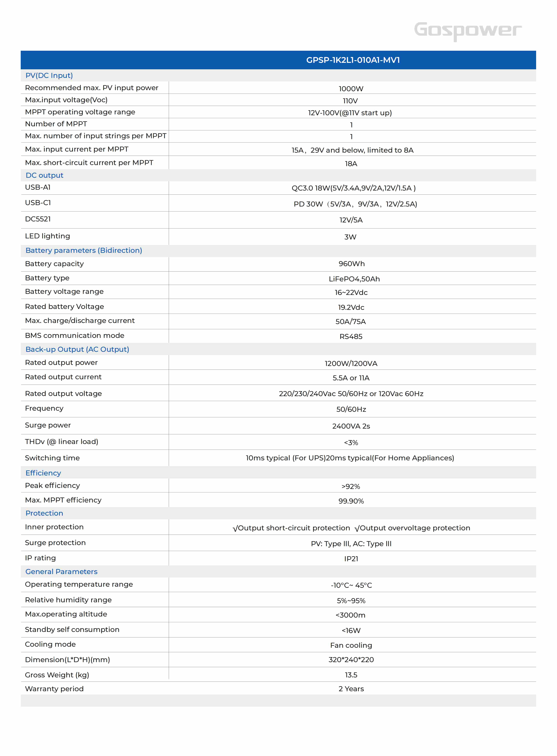Select the PV(DC Input) section heading
The width and height of the screenshot is (557, 756).
pos(49,76)
